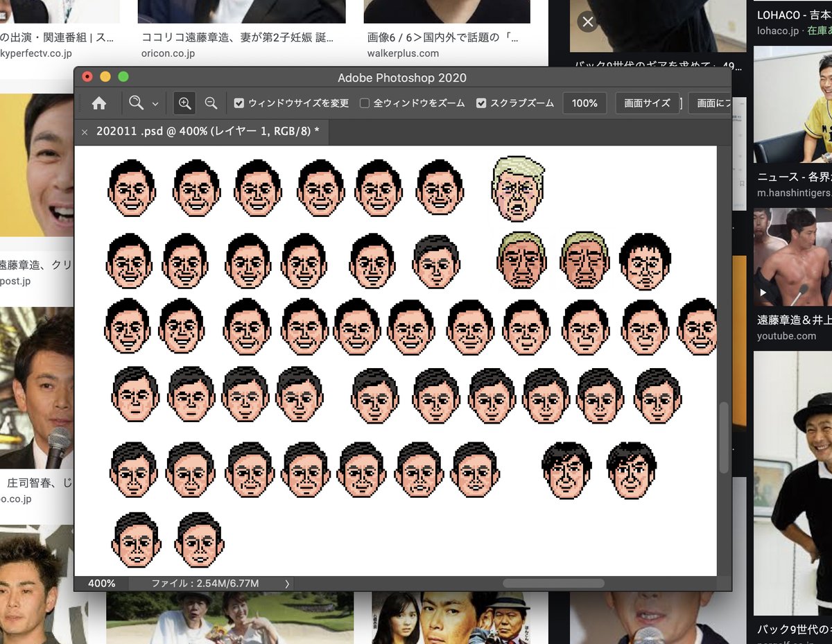Click the Adobe Photoshop 2020 title bar

pos(402,78)
